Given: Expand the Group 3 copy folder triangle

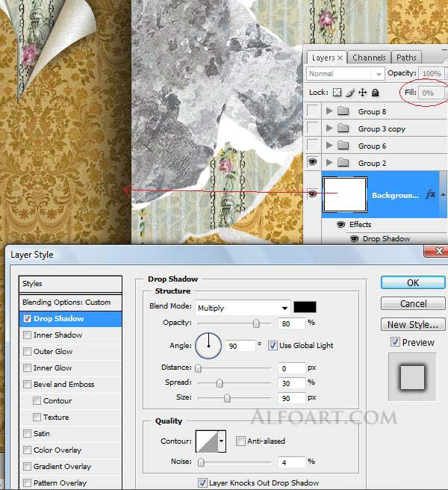Looking at the screenshot, I should coord(329,128).
